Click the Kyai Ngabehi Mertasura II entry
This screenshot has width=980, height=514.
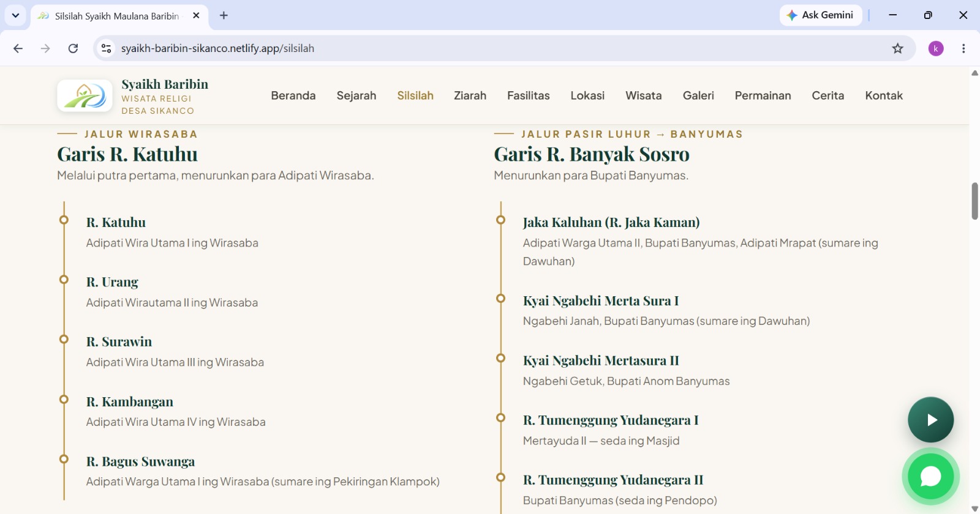click(601, 360)
